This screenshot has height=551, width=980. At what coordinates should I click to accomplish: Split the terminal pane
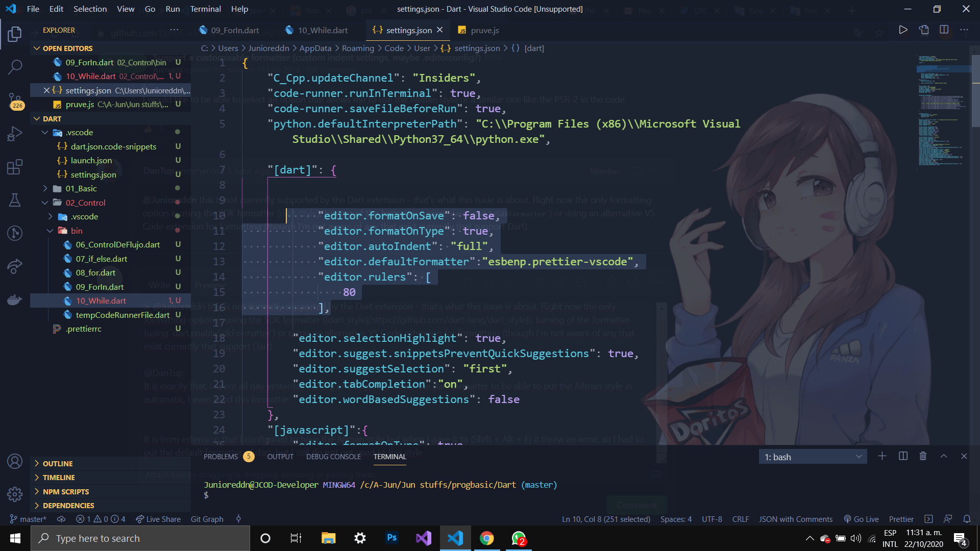[903, 457]
